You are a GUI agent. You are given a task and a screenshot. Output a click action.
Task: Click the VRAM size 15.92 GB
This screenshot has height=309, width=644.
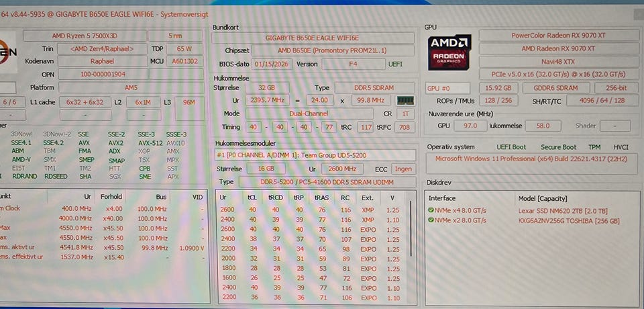point(498,88)
